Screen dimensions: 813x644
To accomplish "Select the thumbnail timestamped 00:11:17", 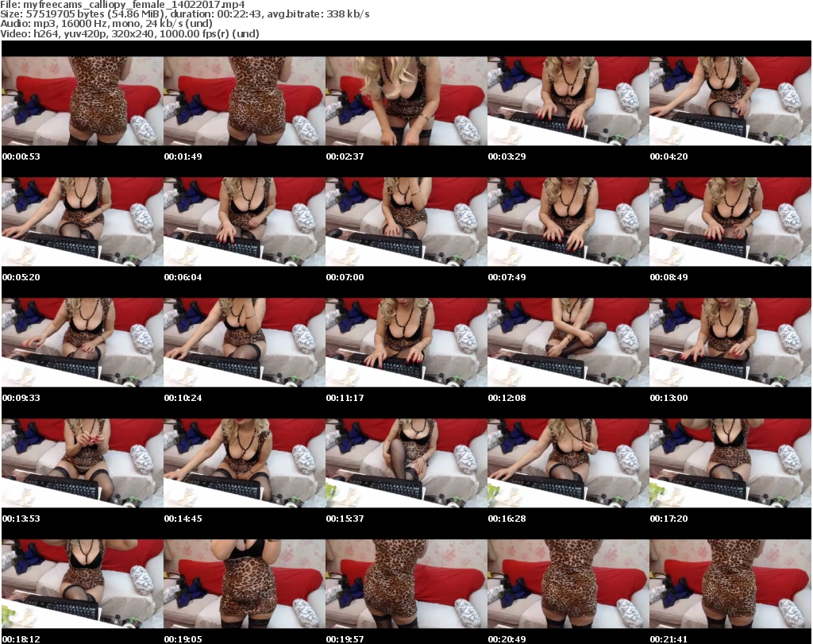I will point(406,343).
